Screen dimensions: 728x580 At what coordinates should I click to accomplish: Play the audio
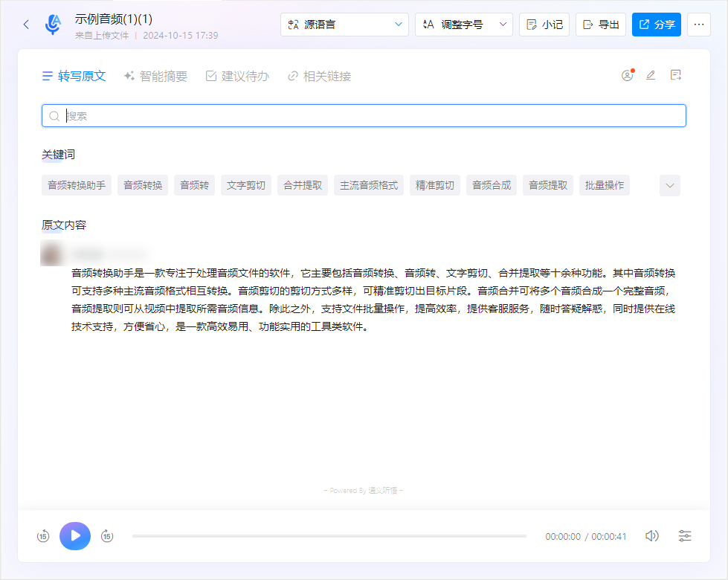pyautogui.click(x=75, y=536)
